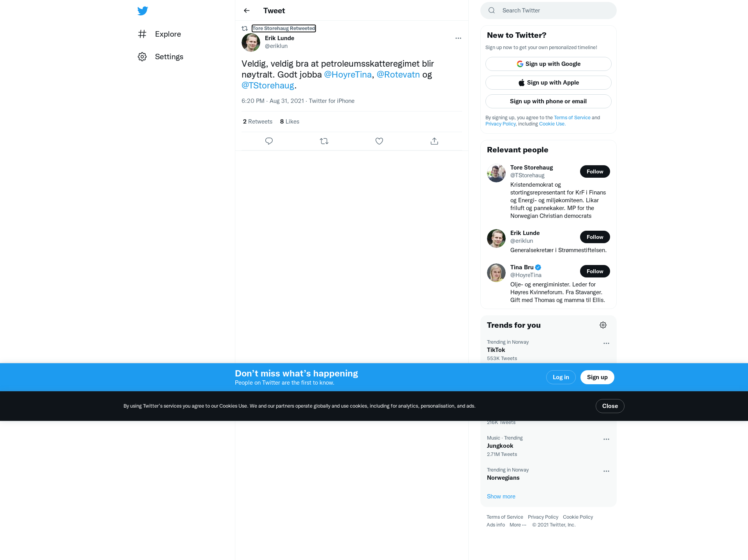Viewport: 748px width, 560px height.
Task: Open the @HoyreTina mention link
Action: [x=348, y=74]
